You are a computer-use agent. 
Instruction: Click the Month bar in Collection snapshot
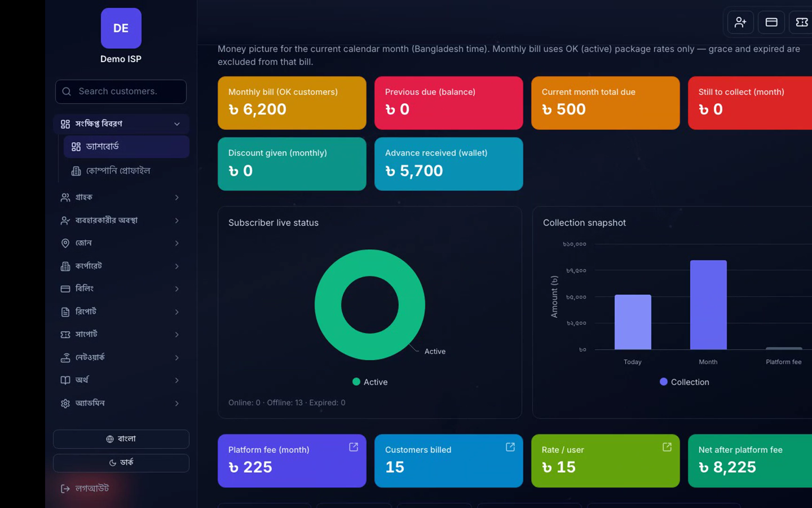click(x=708, y=305)
